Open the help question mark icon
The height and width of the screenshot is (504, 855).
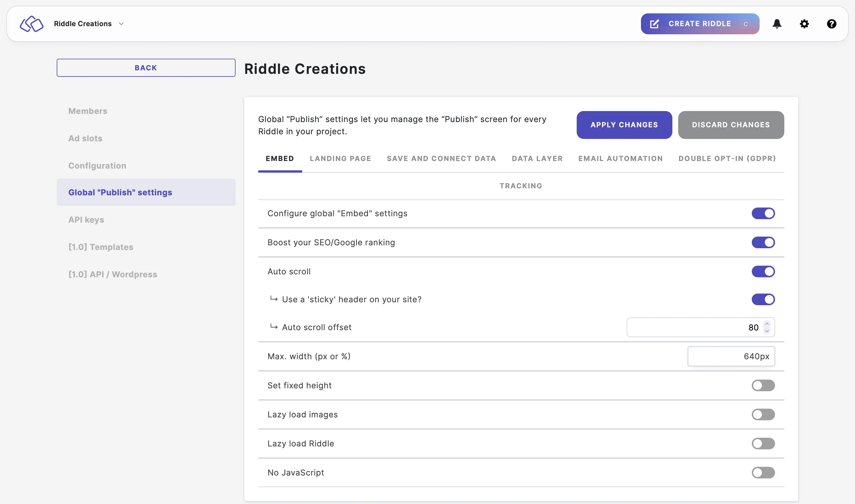(x=831, y=24)
